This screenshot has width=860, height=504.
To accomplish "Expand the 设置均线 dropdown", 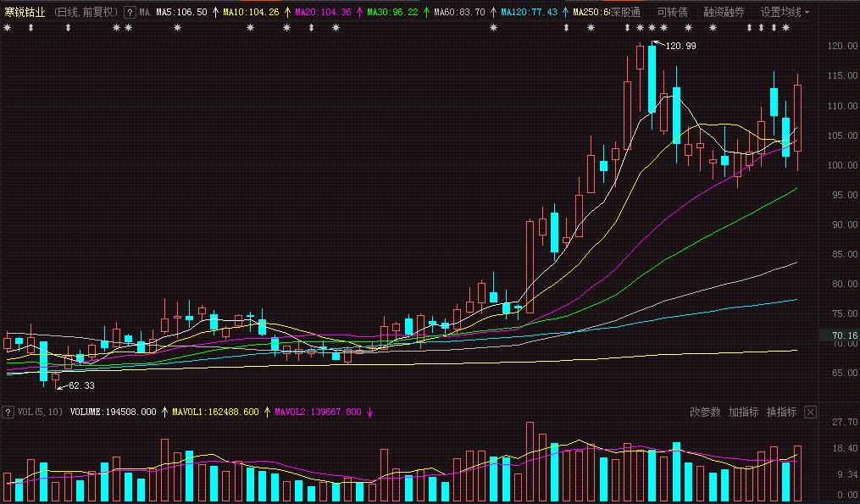I will click(x=785, y=12).
